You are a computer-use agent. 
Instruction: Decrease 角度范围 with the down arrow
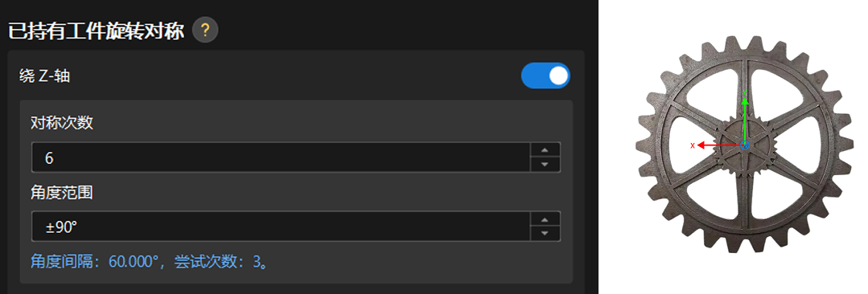[545, 234]
